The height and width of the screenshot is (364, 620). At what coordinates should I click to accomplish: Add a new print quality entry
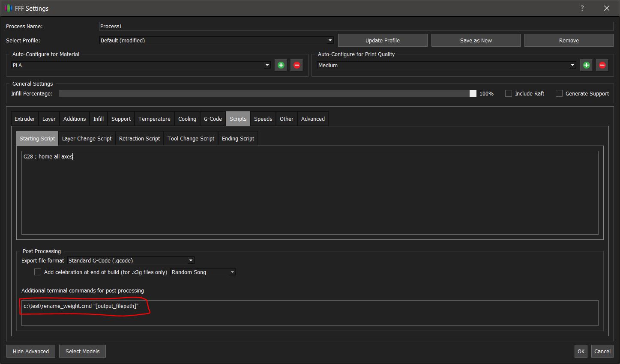586,65
